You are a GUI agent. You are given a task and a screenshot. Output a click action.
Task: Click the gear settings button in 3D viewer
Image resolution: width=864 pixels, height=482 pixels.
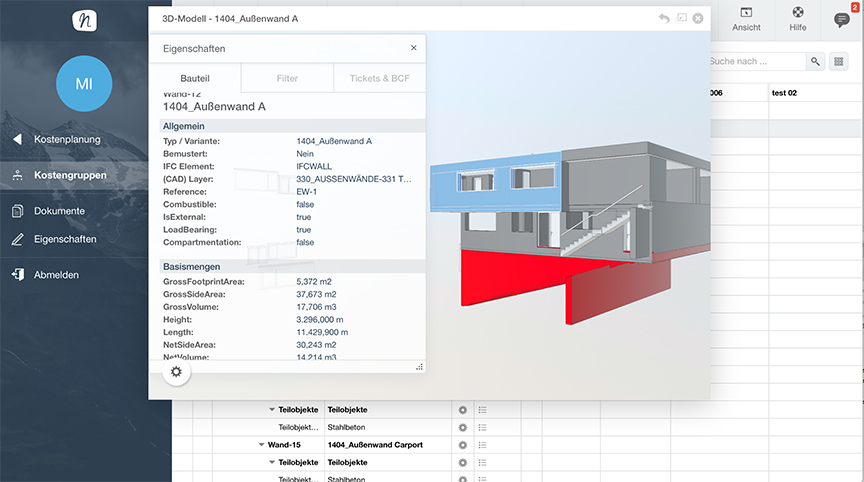pos(176,372)
